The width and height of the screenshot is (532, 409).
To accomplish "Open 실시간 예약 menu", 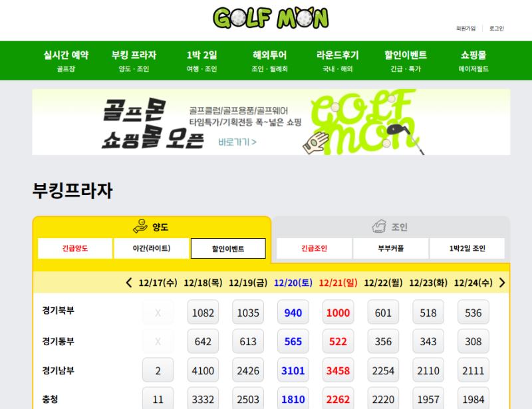I will coord(66,61).
